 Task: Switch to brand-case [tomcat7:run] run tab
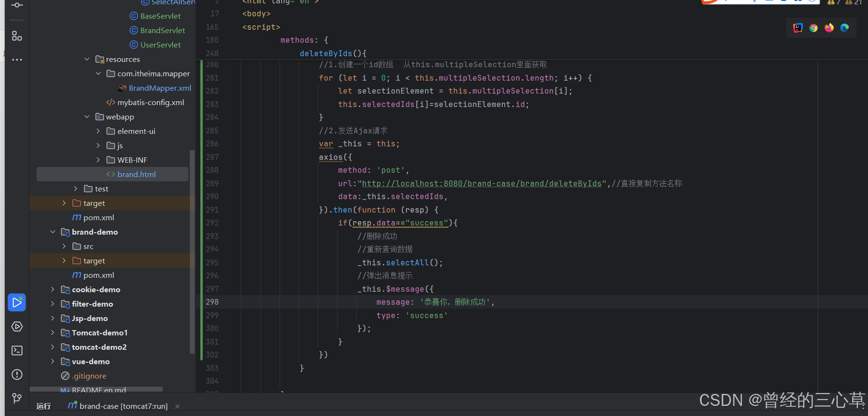118,406
